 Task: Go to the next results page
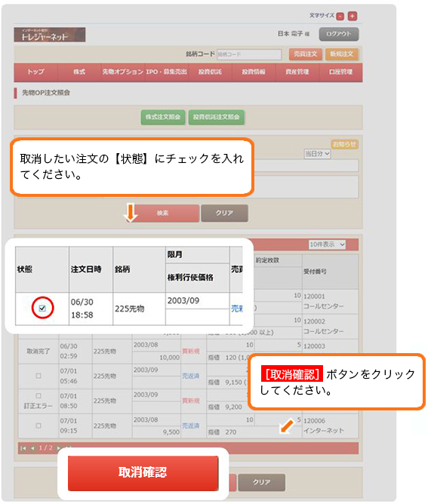(59, 447)
